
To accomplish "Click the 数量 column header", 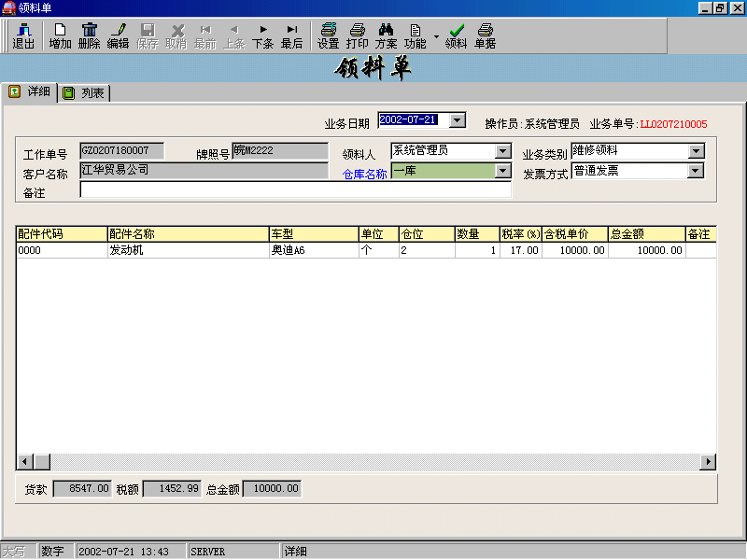I will [477, 234].
